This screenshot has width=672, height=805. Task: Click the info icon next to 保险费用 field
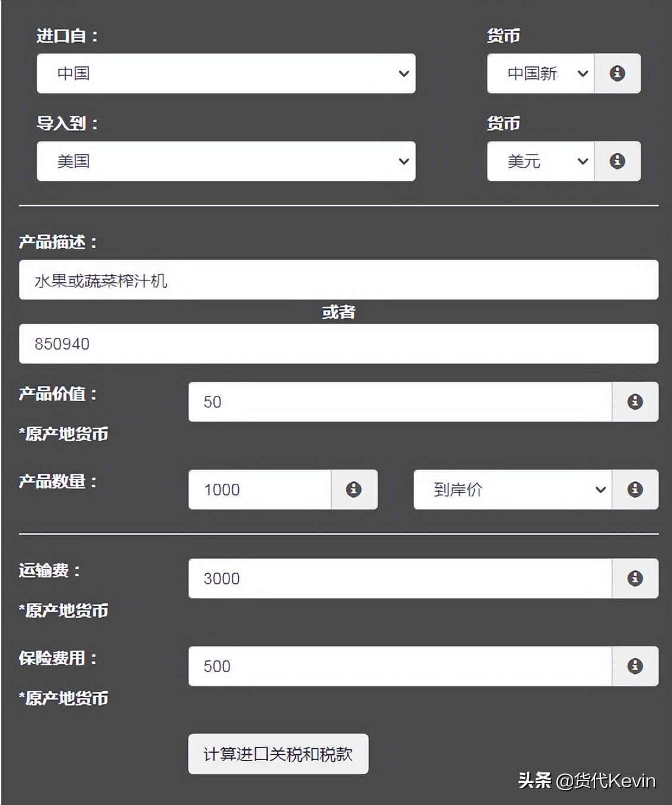point(635,666)
